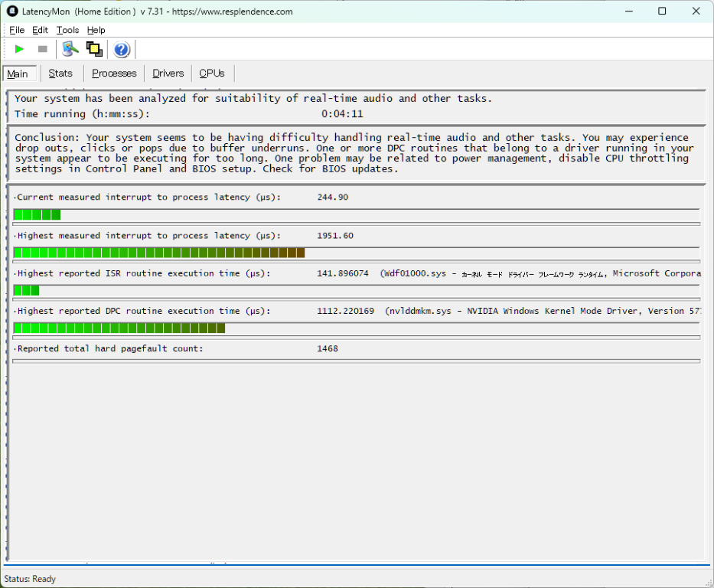Open the system analysis toolbar icon
This screenshot has width=714, height=588.
pos(70,49)
